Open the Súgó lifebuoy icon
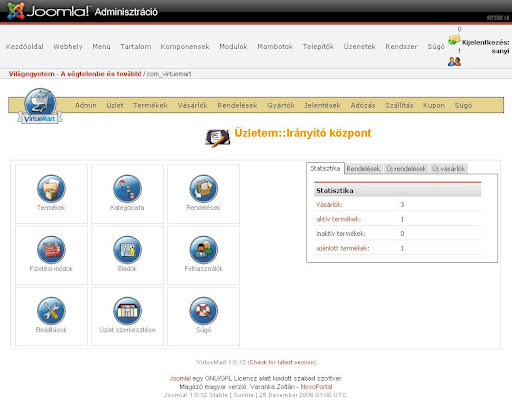Image resolution: width=512 pixels, height=400 pixels. [x=203, y=311]
